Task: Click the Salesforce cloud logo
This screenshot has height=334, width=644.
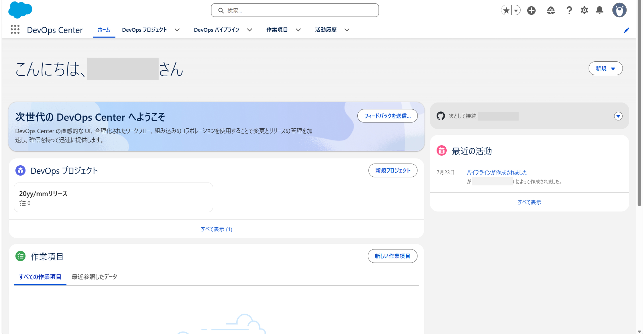Action: pos(20,10)
